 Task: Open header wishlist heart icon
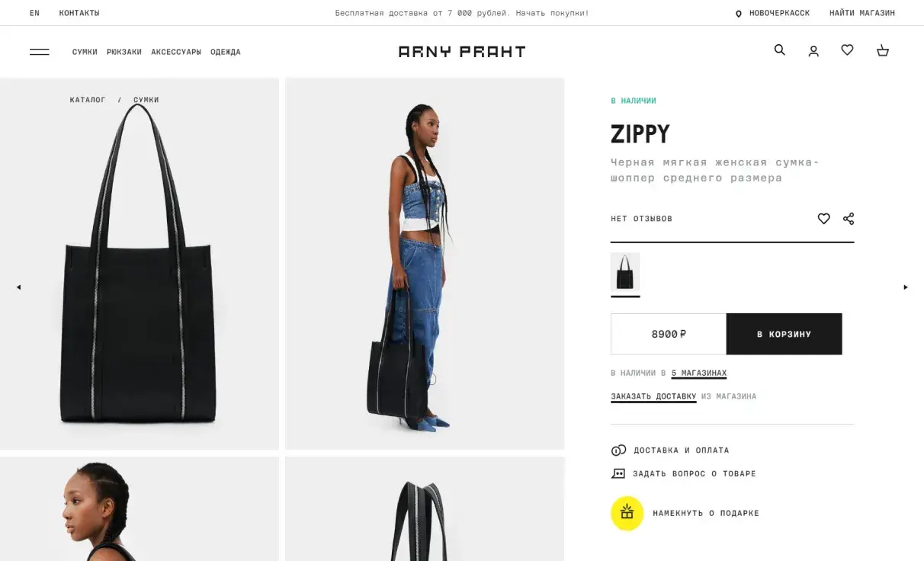click(x=847, y=50)
